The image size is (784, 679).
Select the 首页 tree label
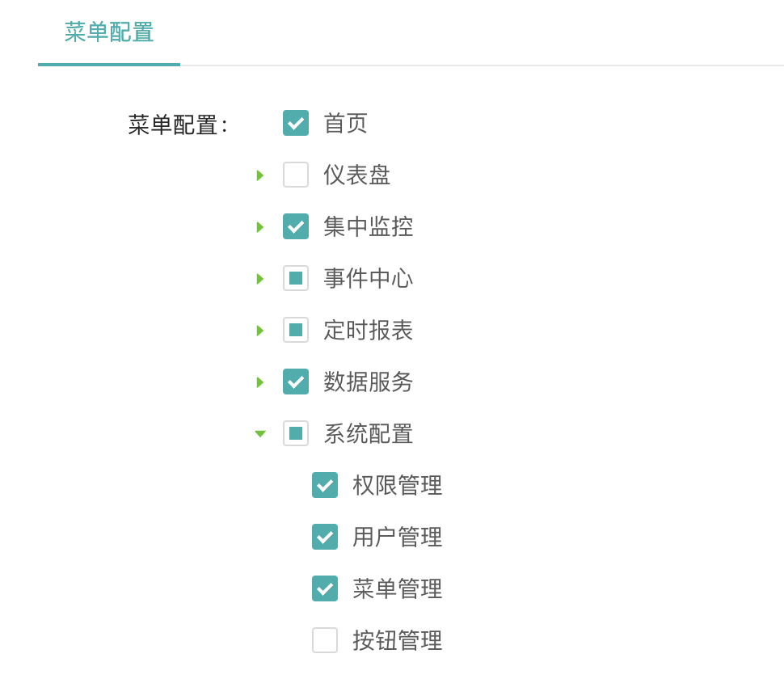pyautogui.click(x=345, y=123)
